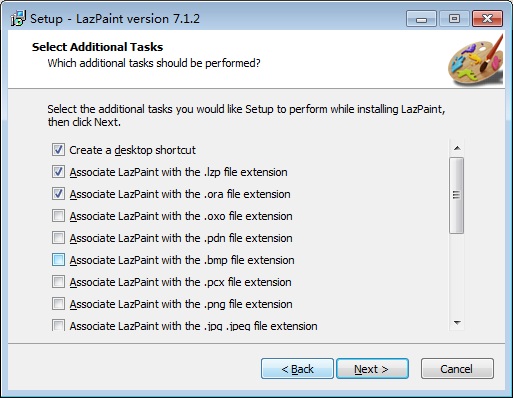Tick the .jpg .jpeg file extension checkbox
This screenshot has height=398, width=513.
click(x=58, y=325)
